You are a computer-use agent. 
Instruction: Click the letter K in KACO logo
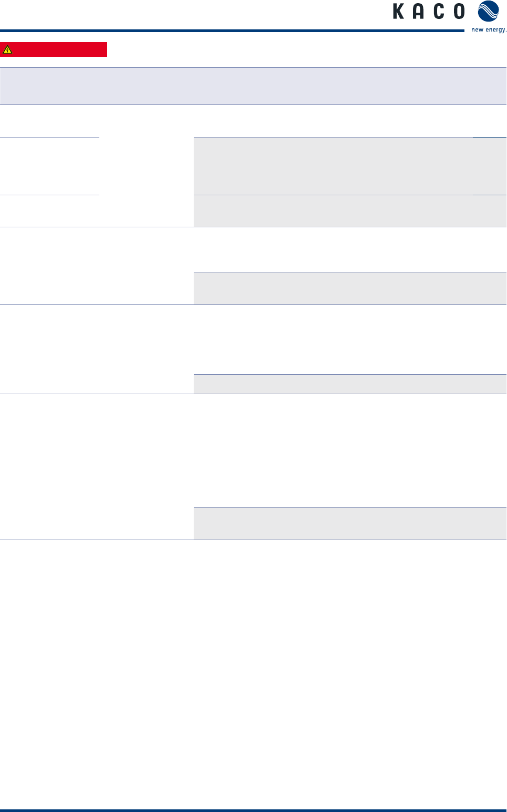point(399,12)
